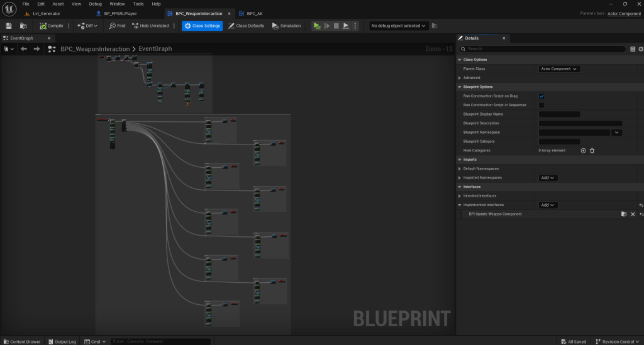This screenshot has width=644, height=345.
Task: Open the Parent Class Actor Component dropdown
Action: pyautogui.click(x=558, y=68)
